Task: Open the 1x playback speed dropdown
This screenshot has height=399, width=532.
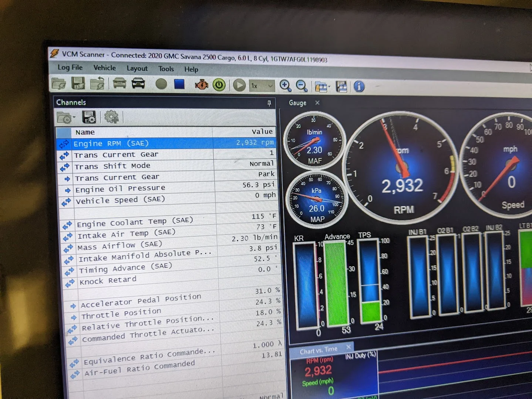Action: point(262,86)
